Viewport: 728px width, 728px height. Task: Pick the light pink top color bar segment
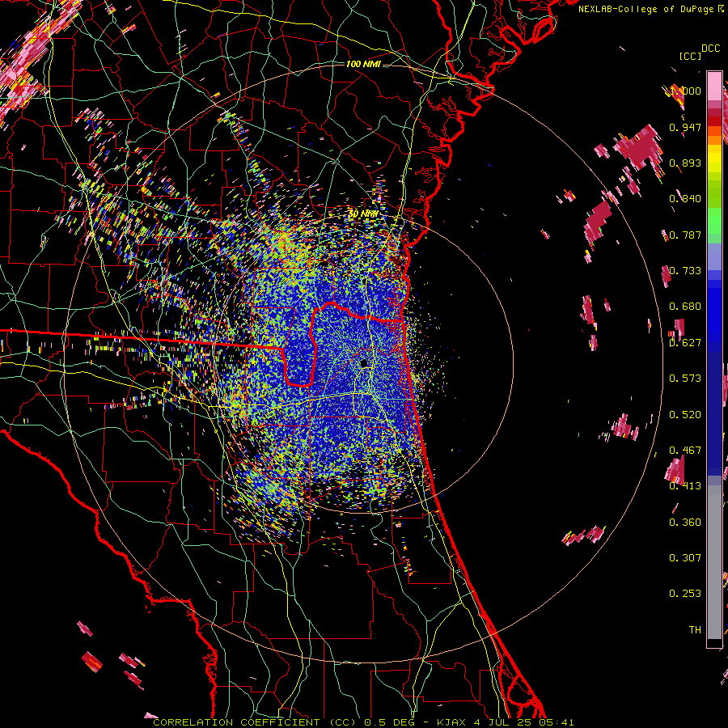click(714, 86)
